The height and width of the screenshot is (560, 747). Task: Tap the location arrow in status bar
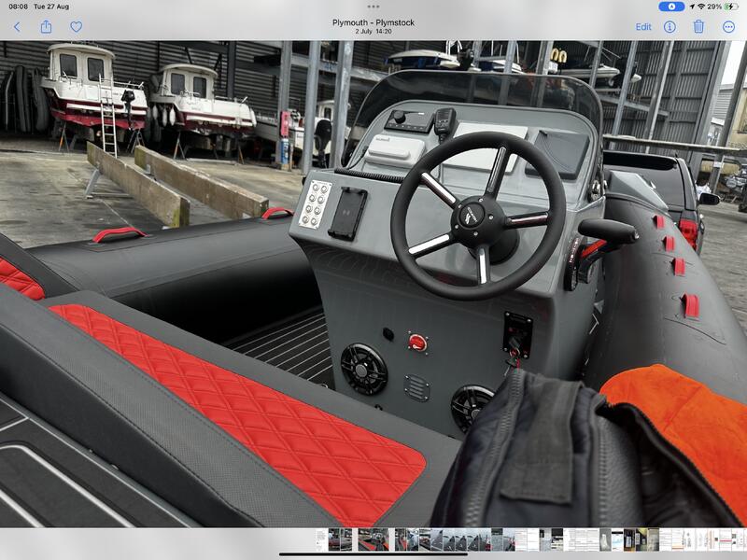[690, 7]
